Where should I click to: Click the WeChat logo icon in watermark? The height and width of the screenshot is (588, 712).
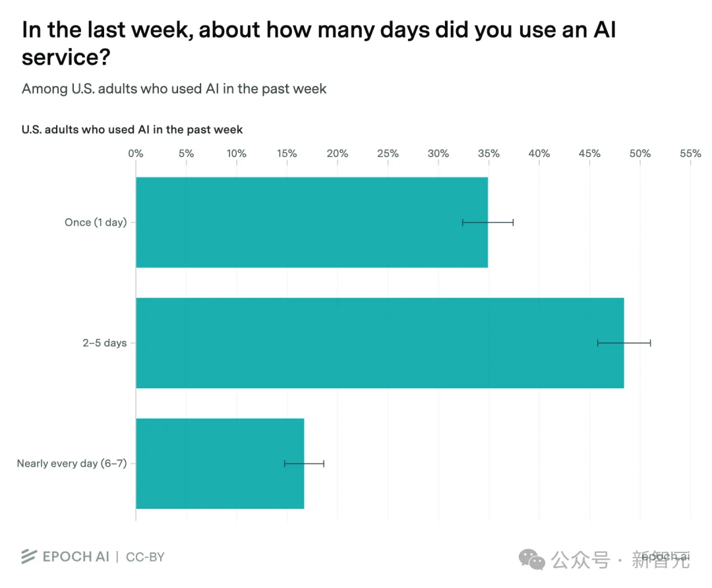(532, 560)
